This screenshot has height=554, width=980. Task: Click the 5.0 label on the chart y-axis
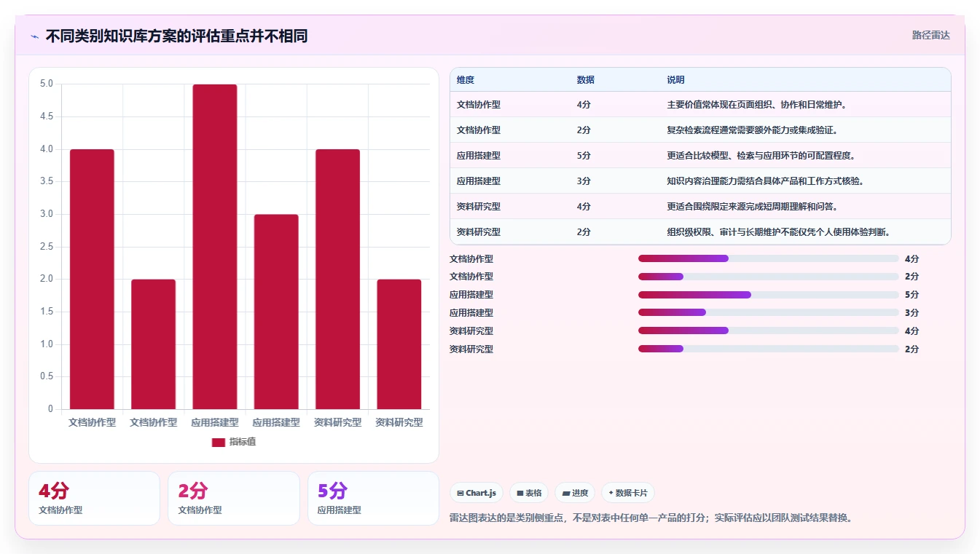pyautogui.click(x=47, y=84)
